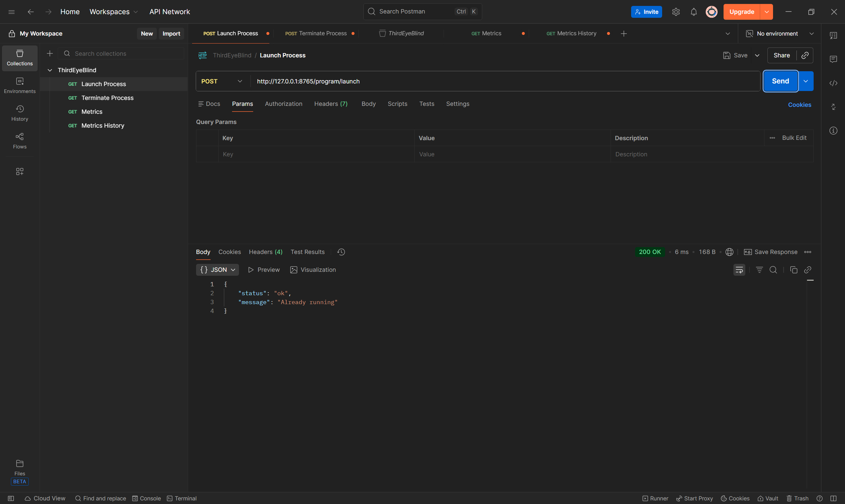
Task: Open the Cookies link
Action: (x=799, y=105)
